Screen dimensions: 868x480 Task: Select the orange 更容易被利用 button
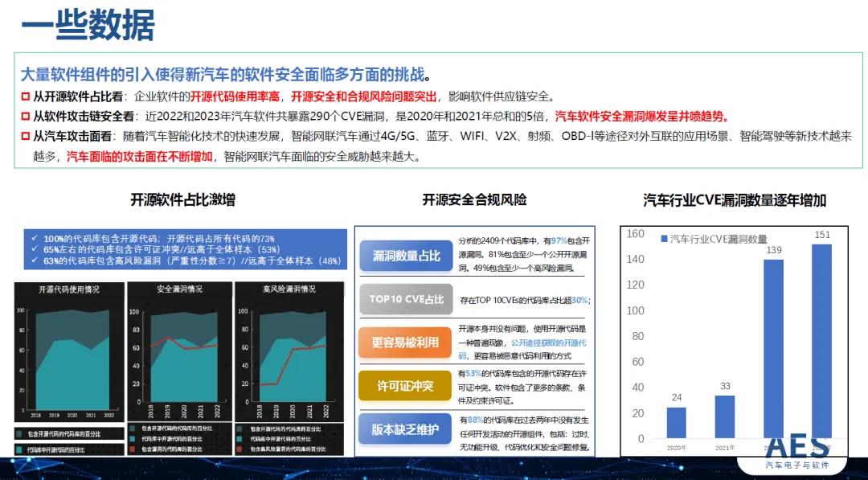[x=405, y=342]
